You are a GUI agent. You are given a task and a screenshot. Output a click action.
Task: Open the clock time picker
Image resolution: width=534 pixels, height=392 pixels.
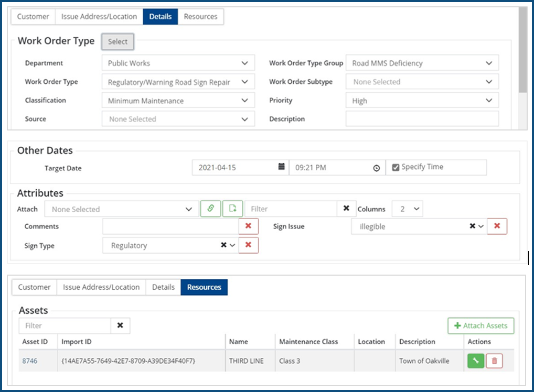376,168
